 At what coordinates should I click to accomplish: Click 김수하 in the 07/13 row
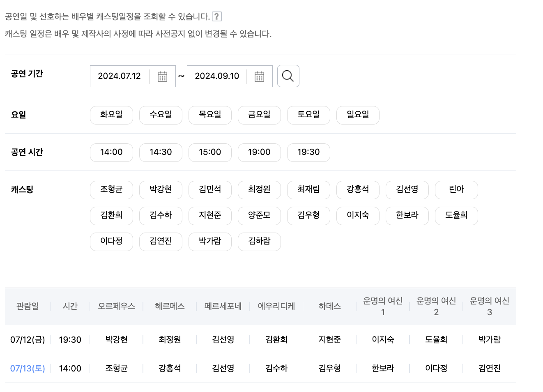276,369
